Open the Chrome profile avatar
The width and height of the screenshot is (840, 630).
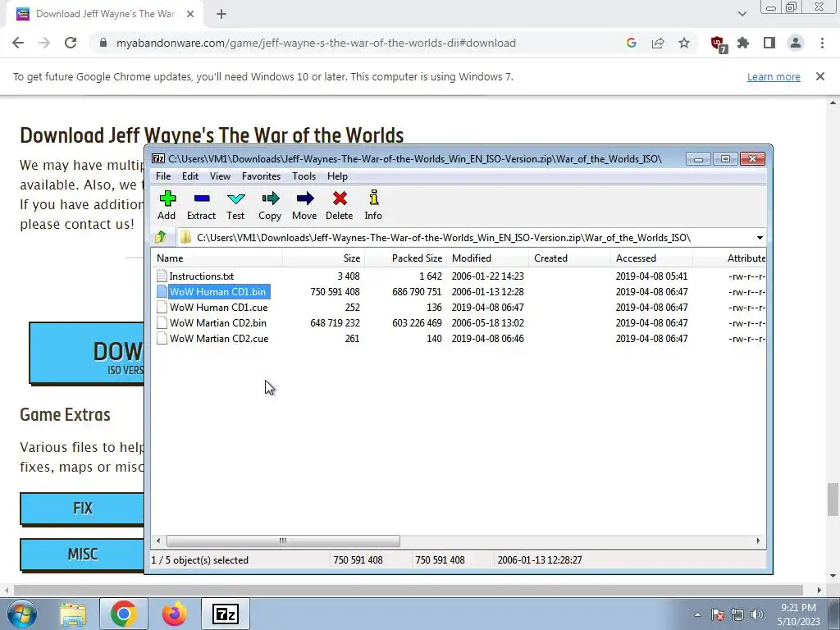point(796,43)
